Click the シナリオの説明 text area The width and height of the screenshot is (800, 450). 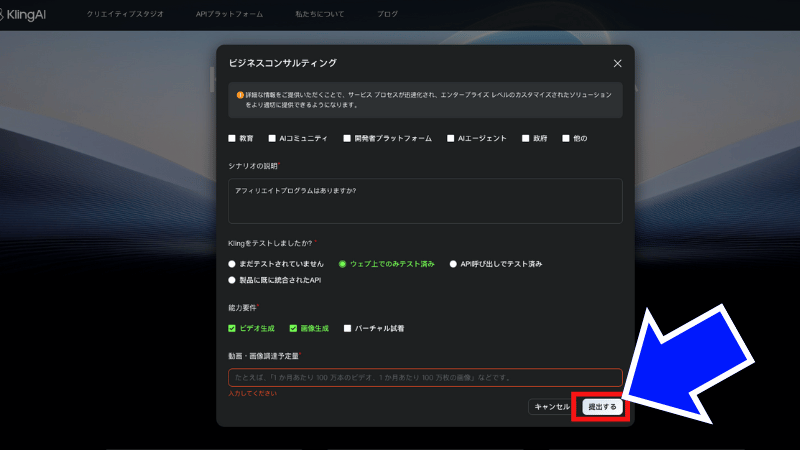point(425,201)
